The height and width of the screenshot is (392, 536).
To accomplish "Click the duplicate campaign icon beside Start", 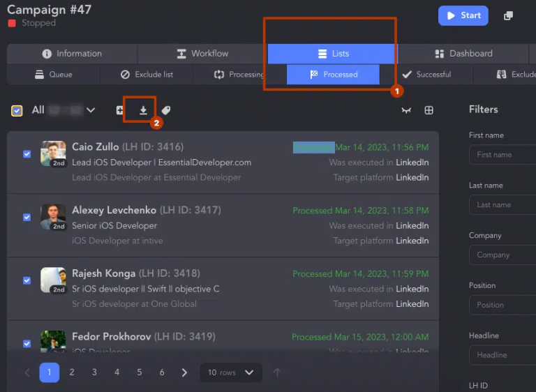I will [509, 16].
